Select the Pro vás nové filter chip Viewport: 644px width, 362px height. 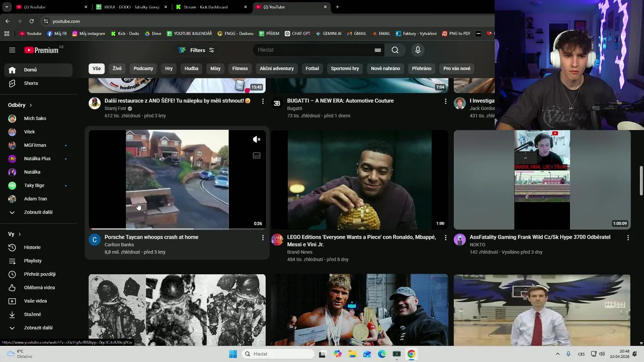[457, 68]
